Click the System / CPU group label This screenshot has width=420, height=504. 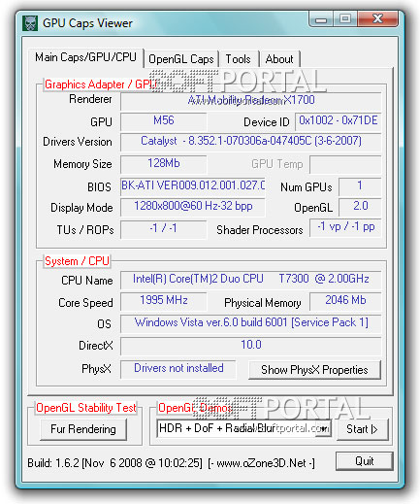point(77,261)
